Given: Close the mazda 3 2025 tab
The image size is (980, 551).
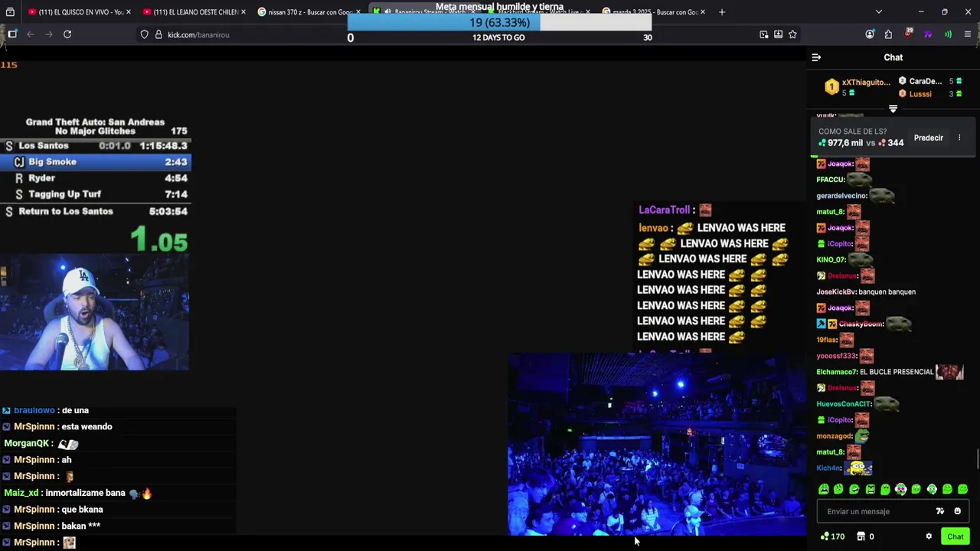Looking at the screenshot, I should click(702, 12).
